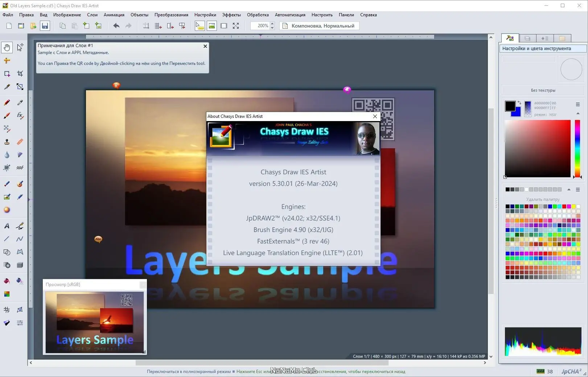Undo the last action via toolbar arrow
Screen dimensions: 588x377
(116, 26)
